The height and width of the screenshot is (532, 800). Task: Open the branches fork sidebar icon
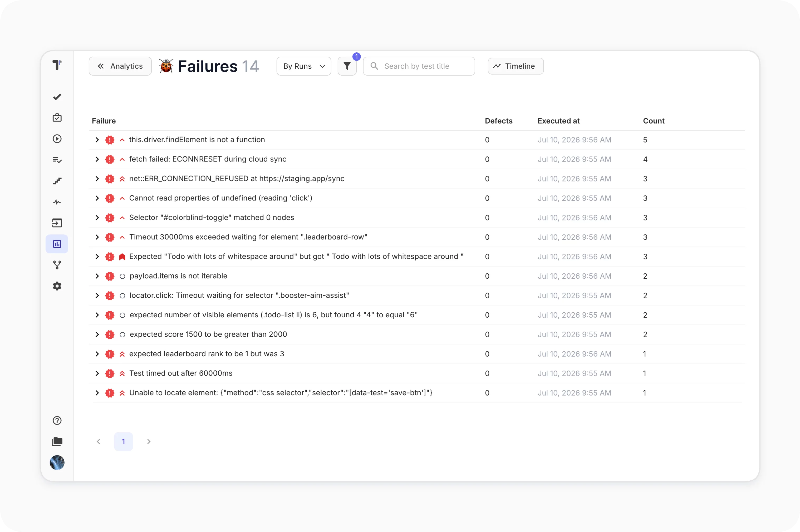57,265
